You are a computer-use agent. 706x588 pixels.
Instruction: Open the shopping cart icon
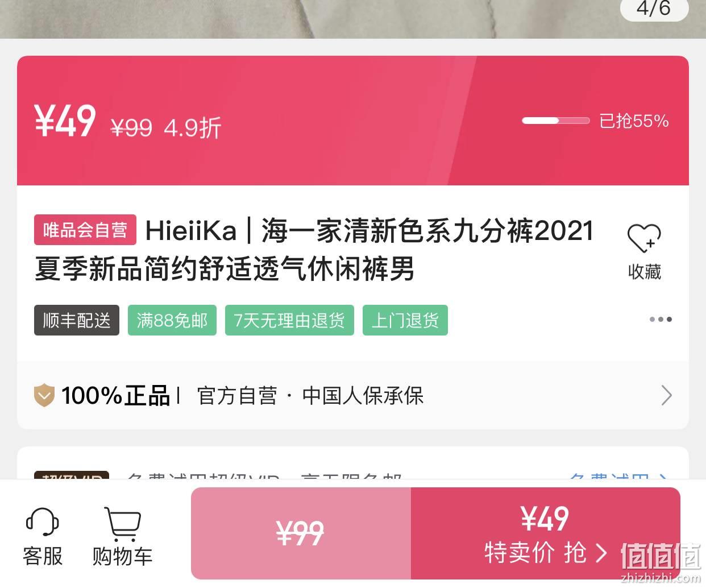123,524
